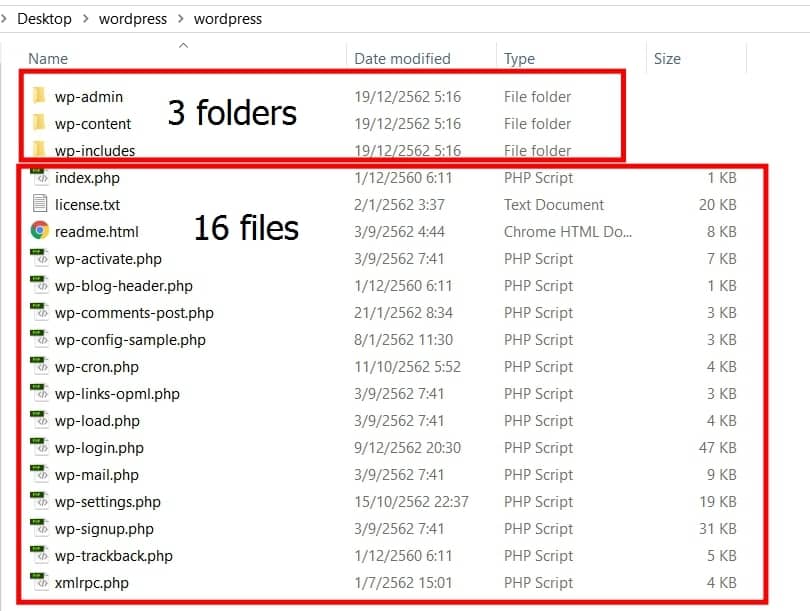Image resolution: width=810 pixels, height=611 pixels.
Task: Sort files by the Name column header
Action: [48, 58]
